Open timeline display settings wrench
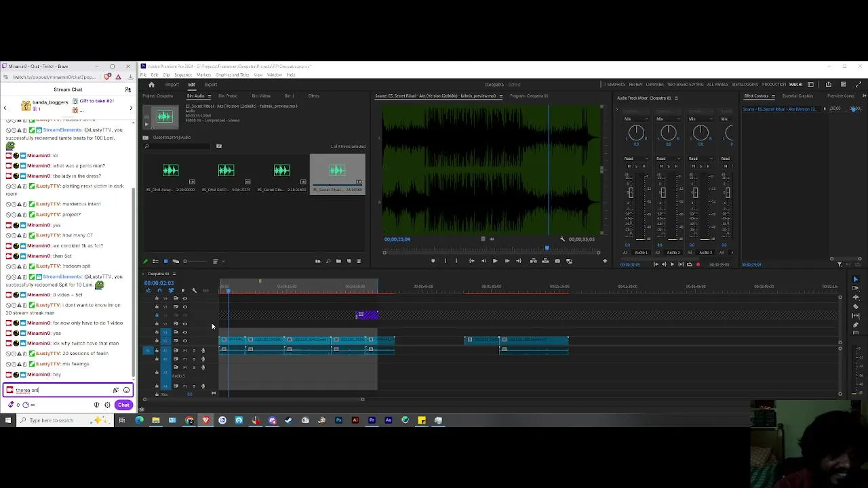868x488 pixels. coord(194,290)
